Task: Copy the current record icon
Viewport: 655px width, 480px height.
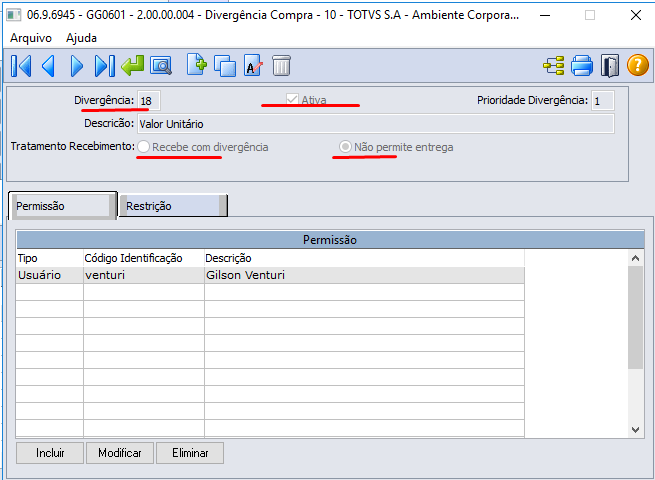Action: pyautogui.click(x=225, y=66)
